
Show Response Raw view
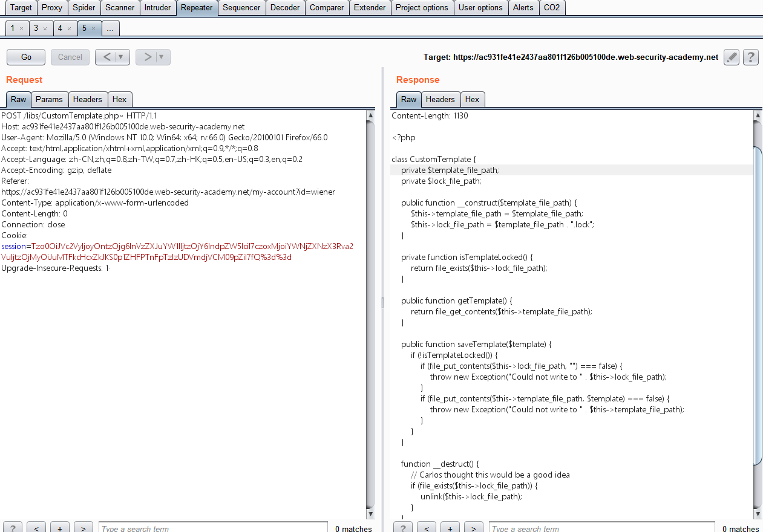click(x=409, y=100)
